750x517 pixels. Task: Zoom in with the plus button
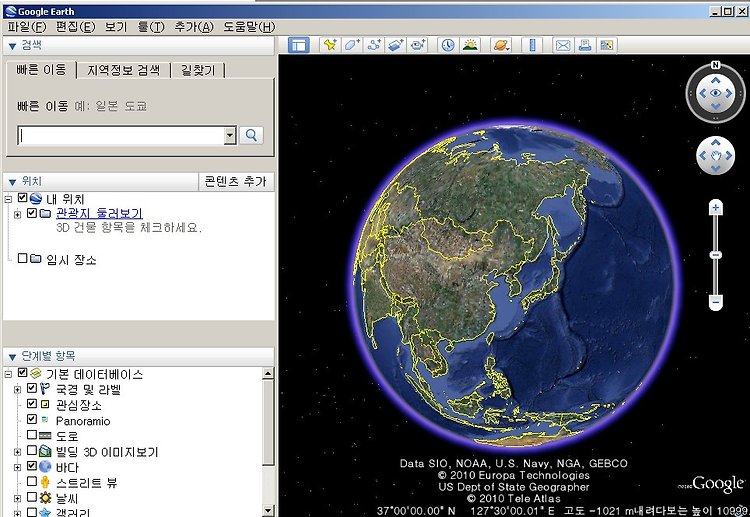pyautogui.click(x=716, y=208)
